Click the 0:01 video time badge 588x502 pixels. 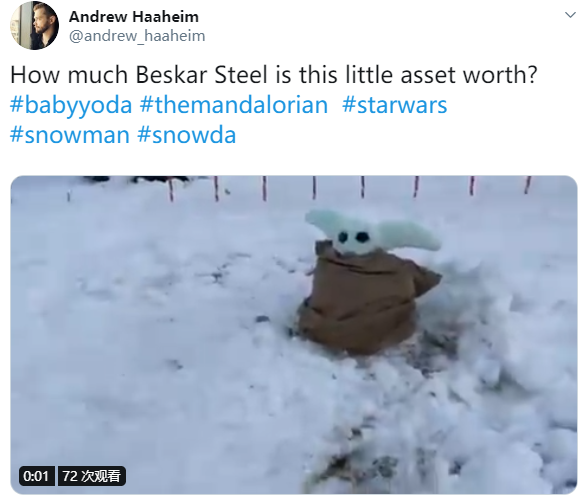click(36, 476)
